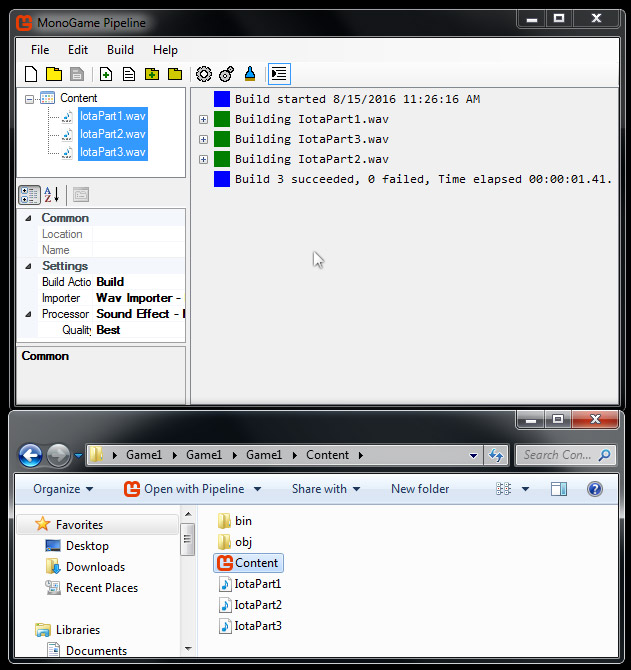Click the New folder button in Explorer
This screenshot has width=631, height=670.
click(x=420, y=489)
